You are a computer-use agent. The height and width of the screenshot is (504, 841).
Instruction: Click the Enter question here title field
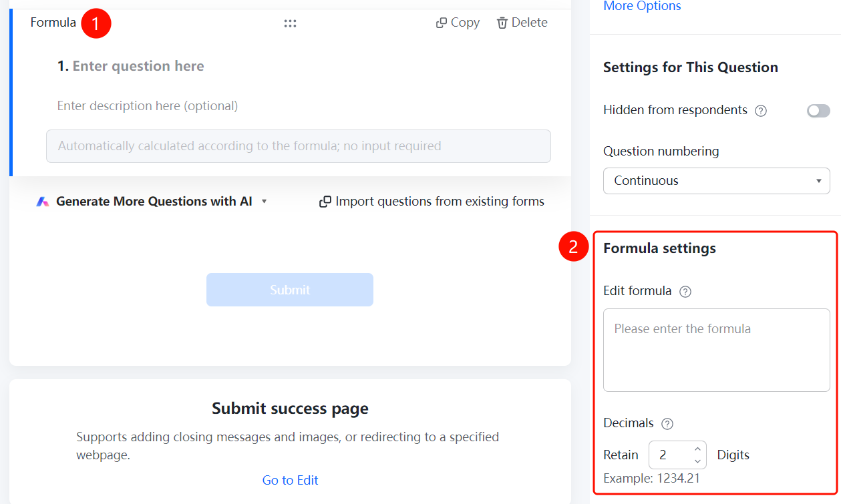(138, 66)
